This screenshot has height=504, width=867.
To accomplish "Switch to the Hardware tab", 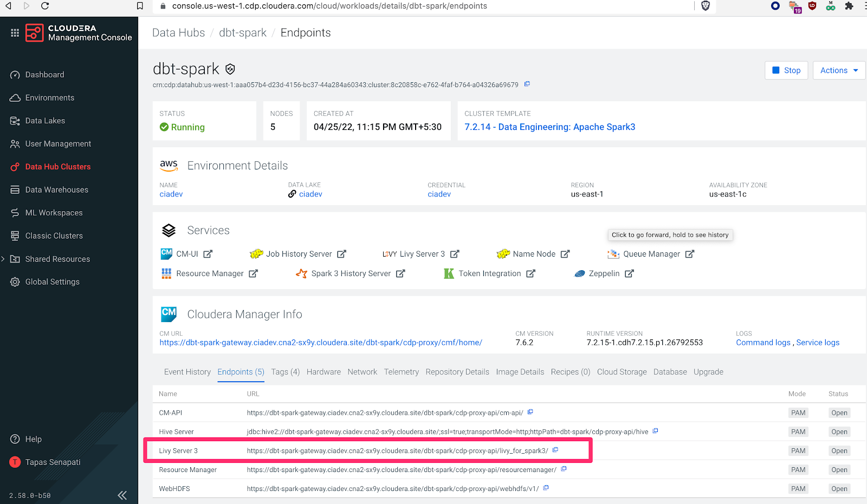I will tap(323, 372).
